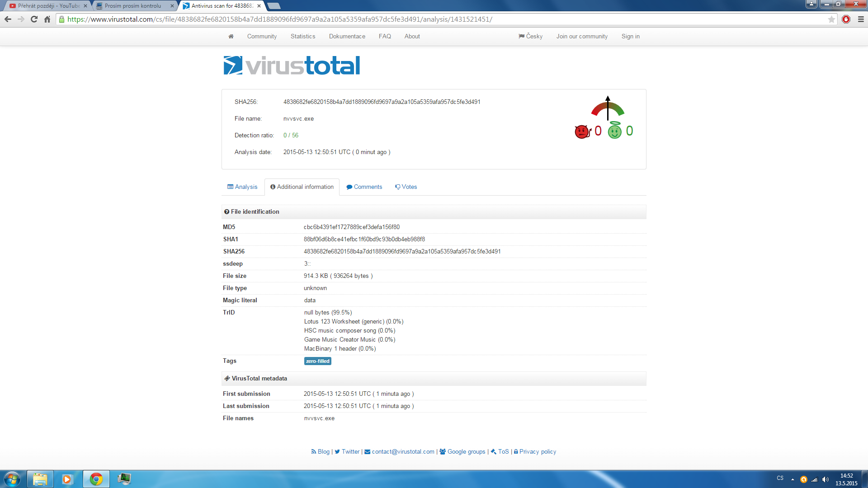
Task: Open the Votes tab
Action: [406, 187]
